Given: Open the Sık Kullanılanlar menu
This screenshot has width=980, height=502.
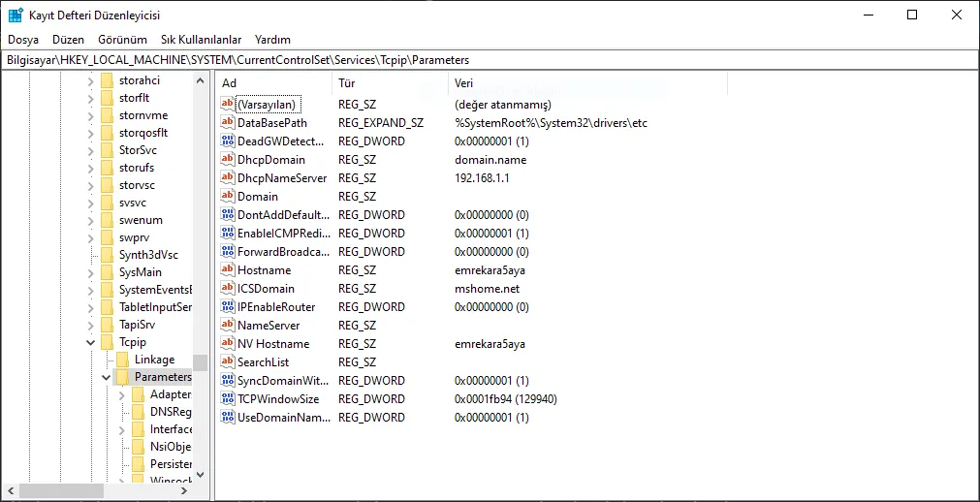Looking at the screenshot, I should coord(201,40).
